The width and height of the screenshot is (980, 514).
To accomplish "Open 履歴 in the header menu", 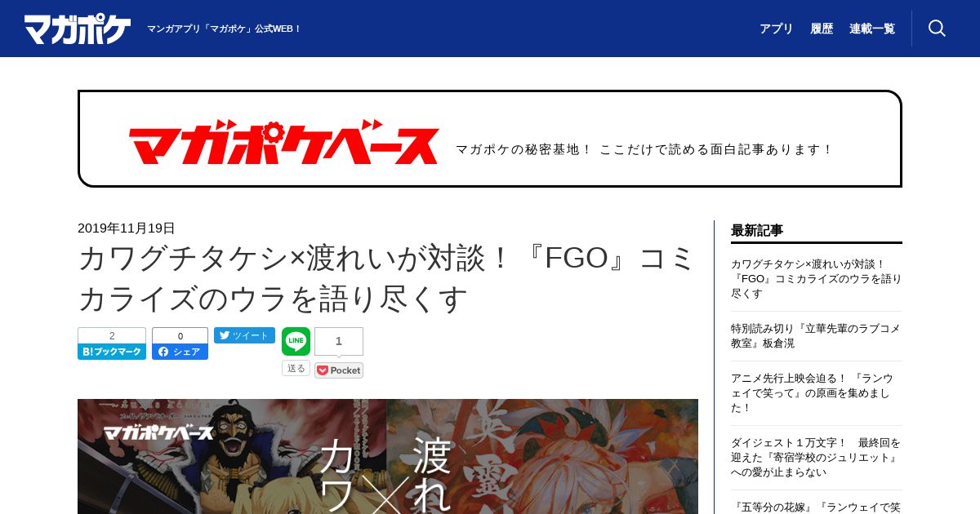I will click(x=822, y=29).
